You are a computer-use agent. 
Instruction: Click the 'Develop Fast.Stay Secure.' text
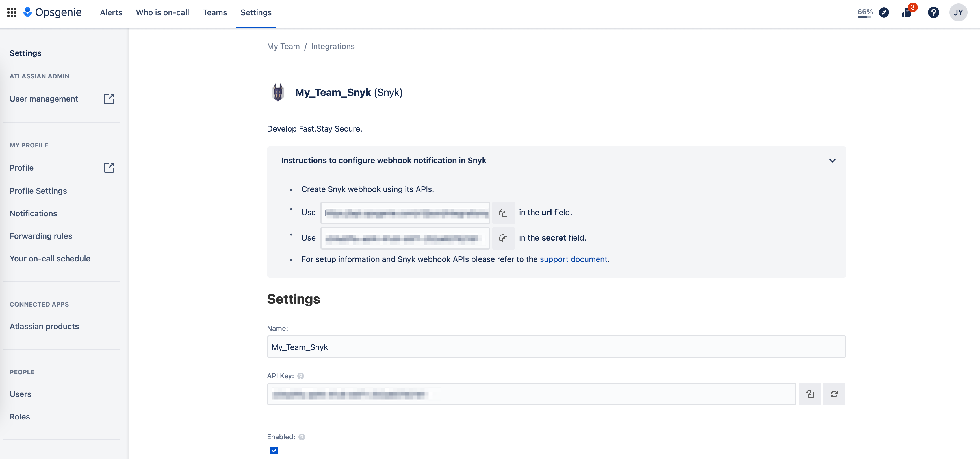(315, 129)
